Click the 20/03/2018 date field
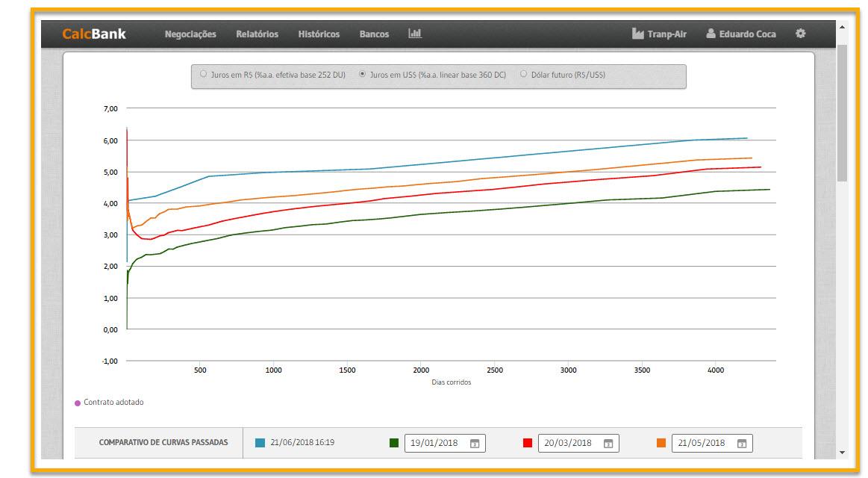 click(x=578, y=443)
